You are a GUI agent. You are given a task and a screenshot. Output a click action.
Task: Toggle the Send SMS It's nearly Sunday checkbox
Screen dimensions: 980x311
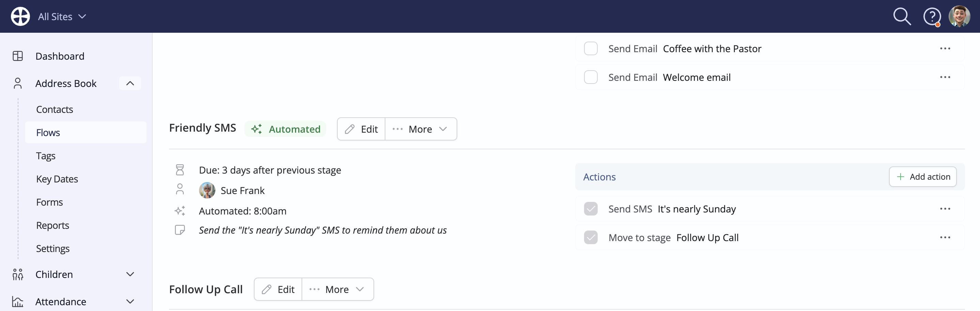(x=591, y=209)
